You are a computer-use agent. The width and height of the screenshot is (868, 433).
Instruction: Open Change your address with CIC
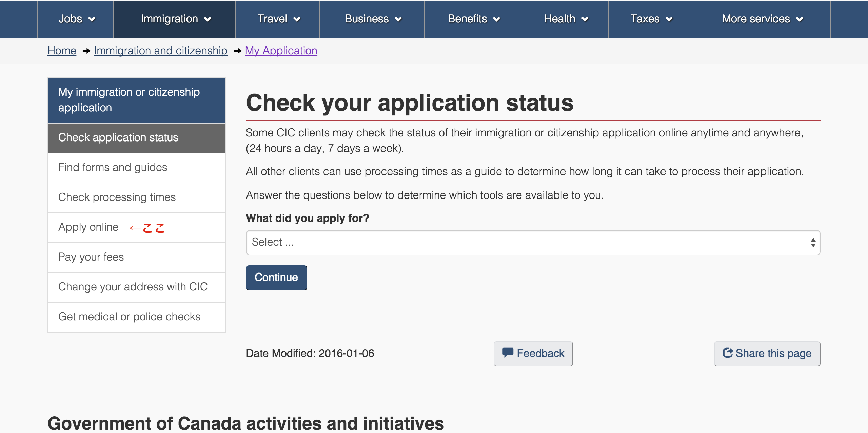tap(137, 287)
